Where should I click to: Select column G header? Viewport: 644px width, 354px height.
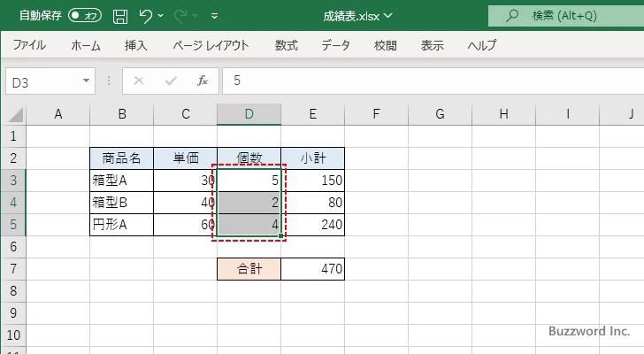pyautogui.click(x=440, y=114)
